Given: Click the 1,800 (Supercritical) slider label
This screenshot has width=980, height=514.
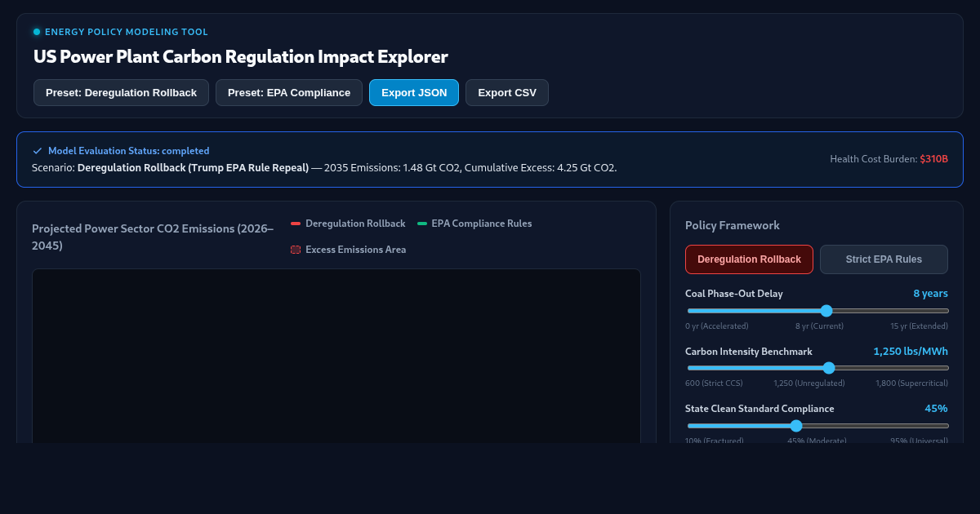Looking at the screenshot, I should pos(912,383).
